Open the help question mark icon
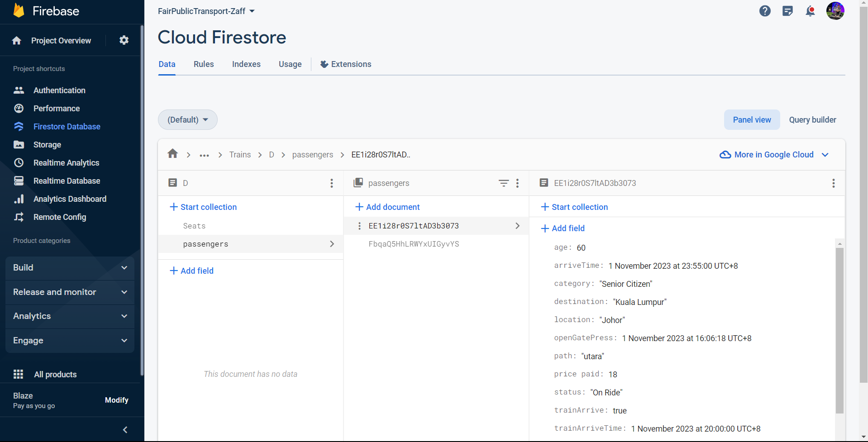The height and width of the screenshot is (442, 868). coord(765,11)
